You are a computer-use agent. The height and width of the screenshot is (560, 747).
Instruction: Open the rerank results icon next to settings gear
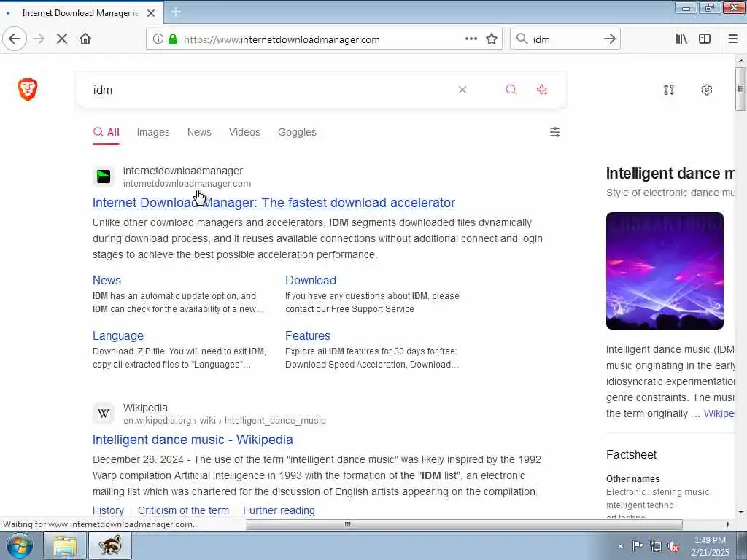tap(669, 90)
